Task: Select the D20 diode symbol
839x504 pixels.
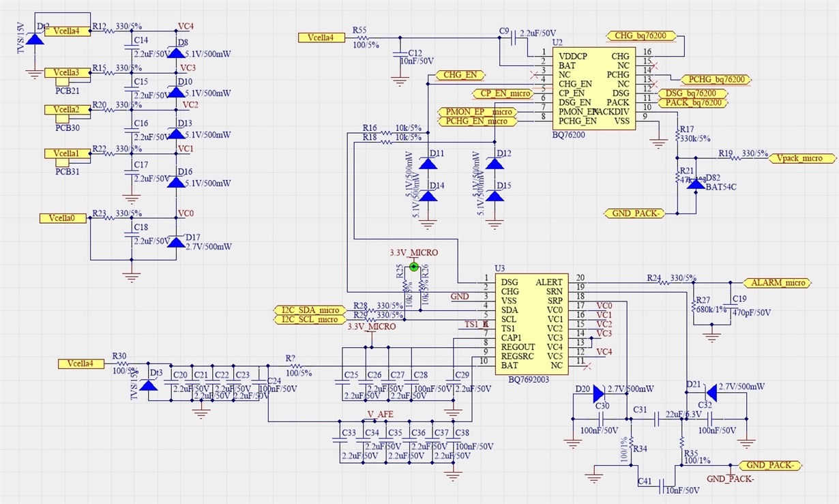Action: pyautogui.click(x=598, y=393)
